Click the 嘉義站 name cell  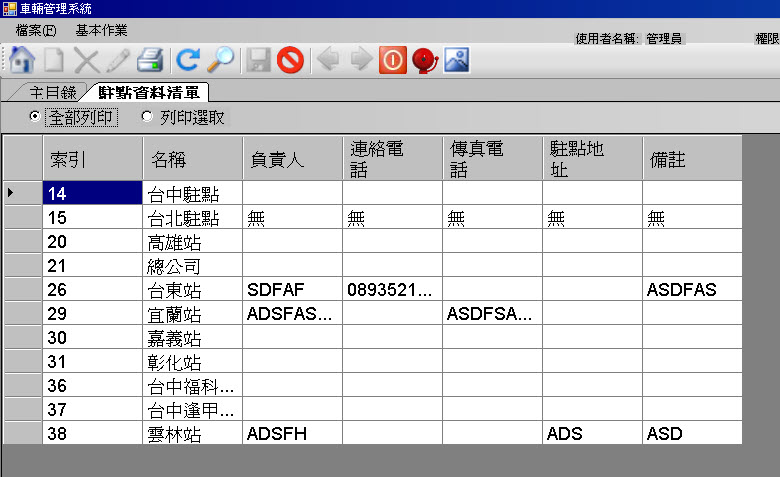coord(193,337)
